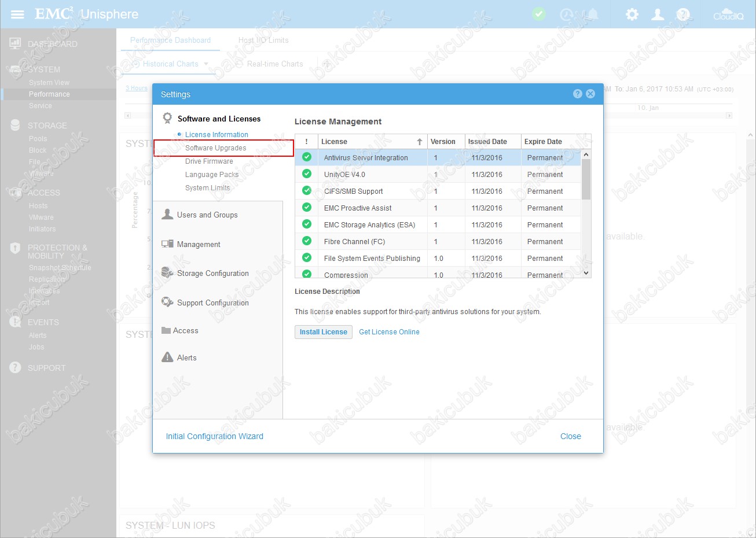Select EMC Storage Analytics (ESA) row
The image size is (756, 538).
[x=438, y=224]
